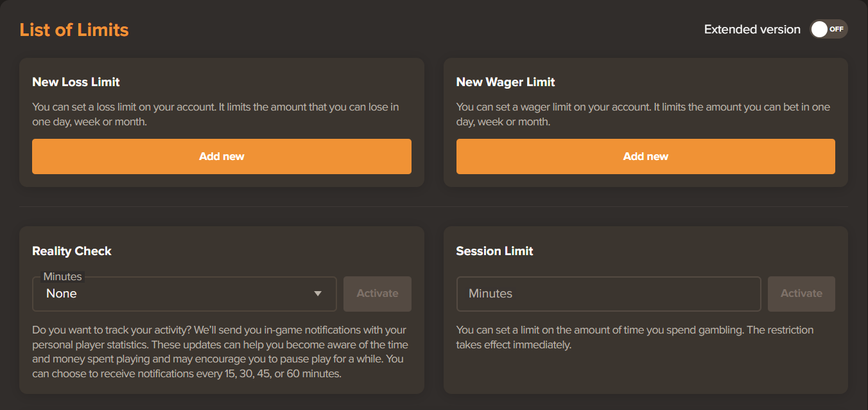Click the Extended version text label
868x410 pixels.
752,29
